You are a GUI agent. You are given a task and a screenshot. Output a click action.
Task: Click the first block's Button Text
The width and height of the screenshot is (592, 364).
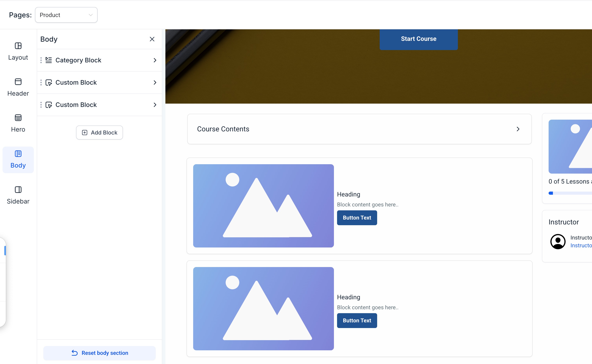(357, 218)
